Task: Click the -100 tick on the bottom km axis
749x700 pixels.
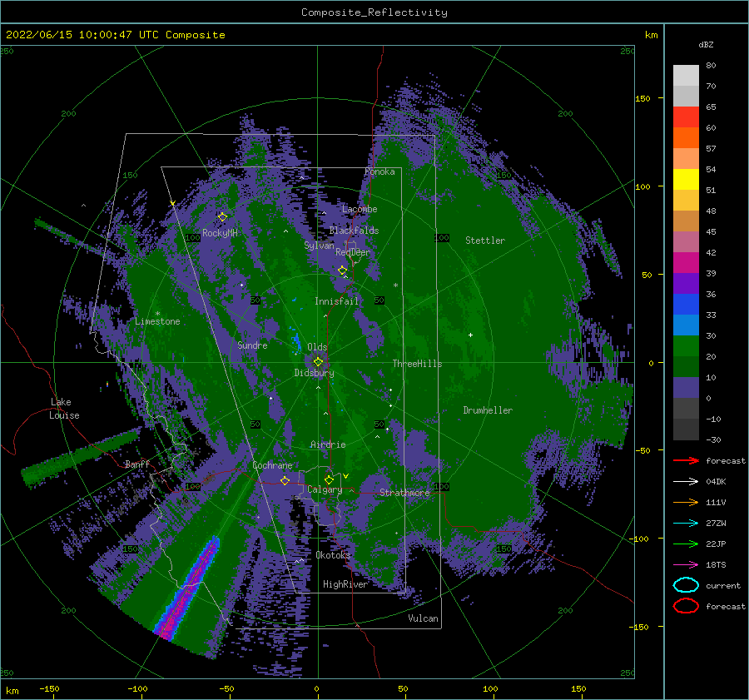Action: click(x=137, y=689)
